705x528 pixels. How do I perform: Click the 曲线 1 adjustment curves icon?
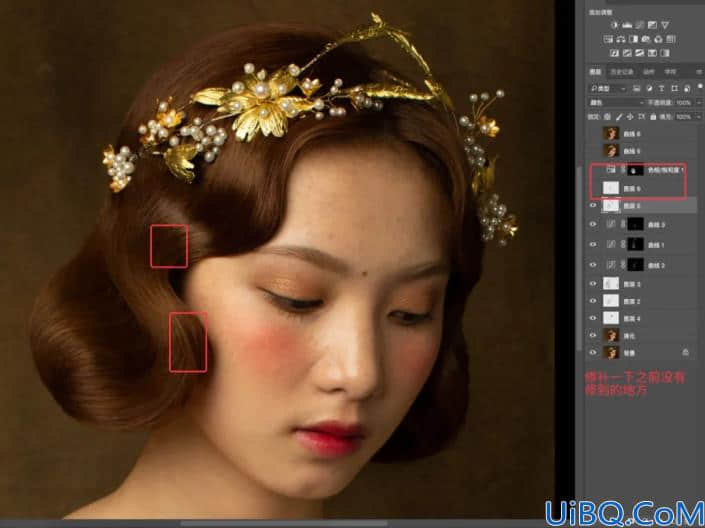(x=611, y=244)
